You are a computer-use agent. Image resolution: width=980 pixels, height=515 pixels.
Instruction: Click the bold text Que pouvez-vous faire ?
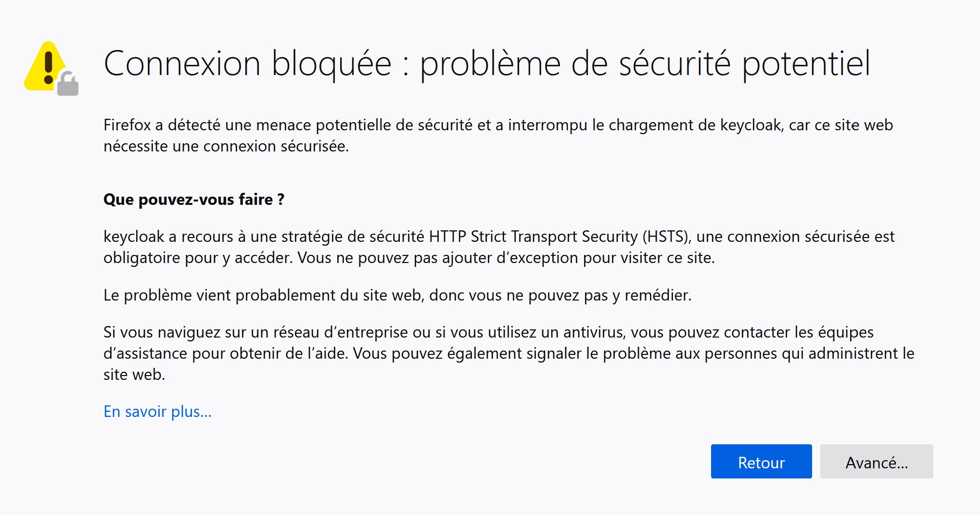click(x=194, y=199)
